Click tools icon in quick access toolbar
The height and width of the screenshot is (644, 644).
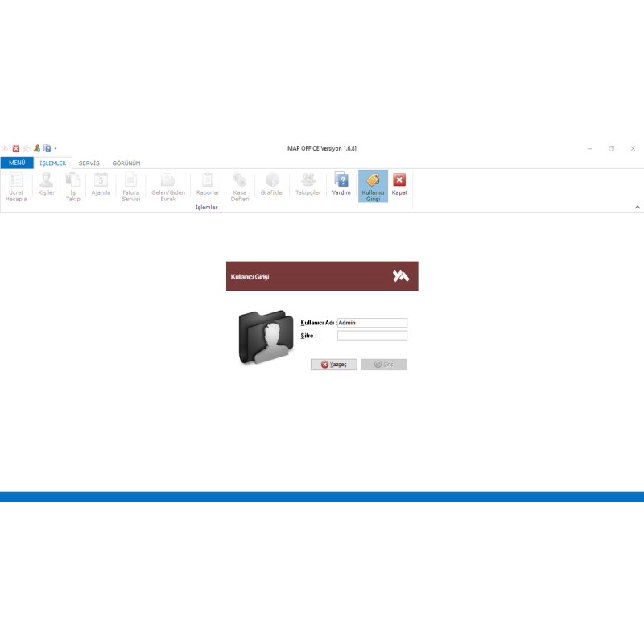(27, 148)
